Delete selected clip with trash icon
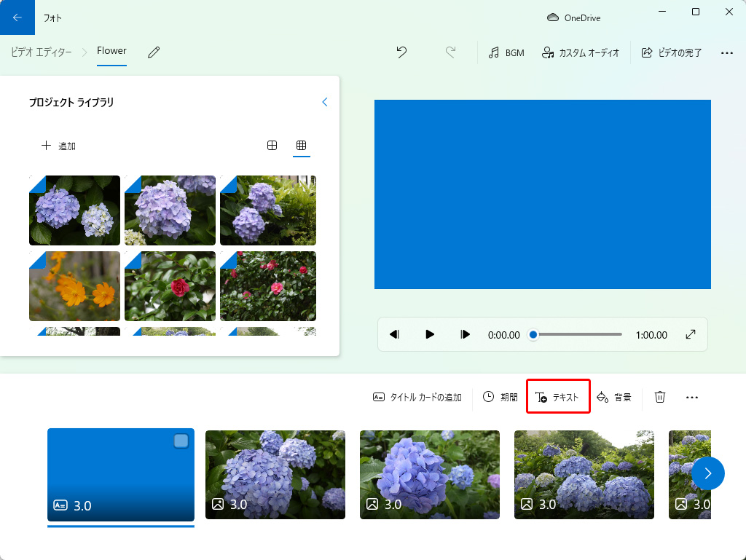 tap(660, 397)
